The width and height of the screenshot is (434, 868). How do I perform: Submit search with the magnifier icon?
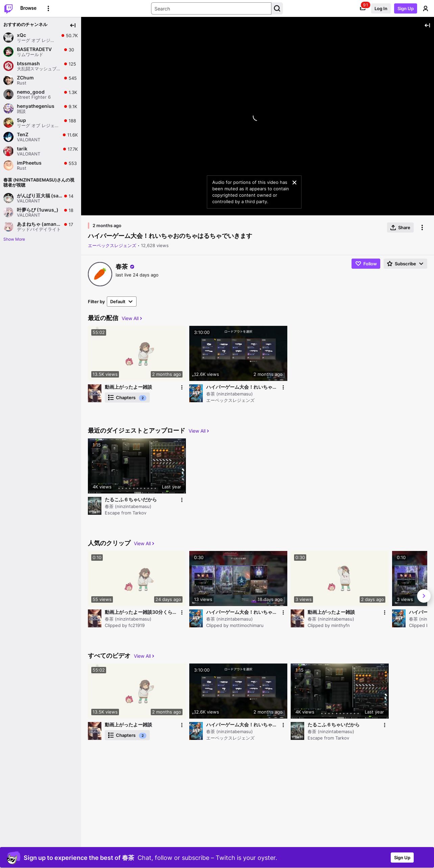pyautogui.click(x=277, y=8)
